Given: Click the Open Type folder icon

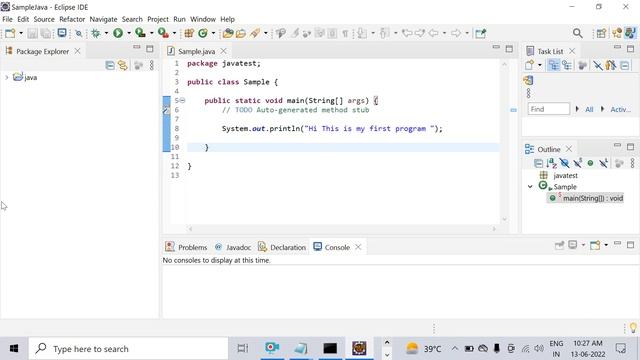Looking at the screenshot, I should [228, 33].
